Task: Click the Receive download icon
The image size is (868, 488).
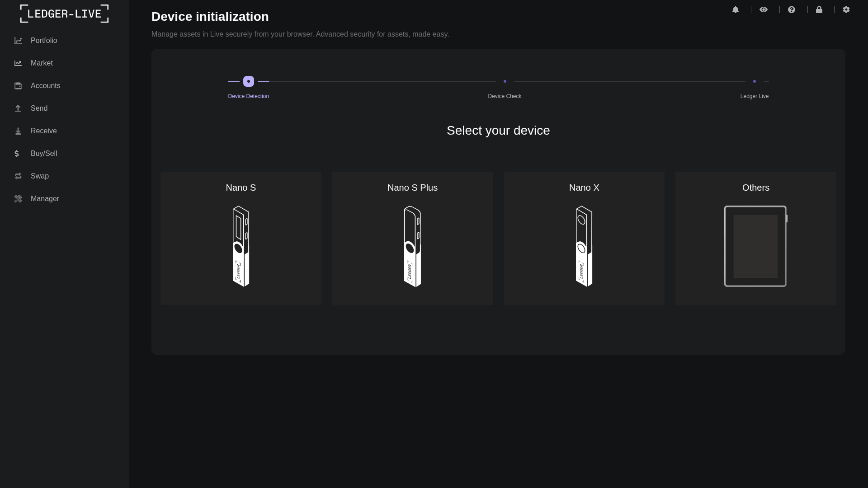Action: click(18, 131)
